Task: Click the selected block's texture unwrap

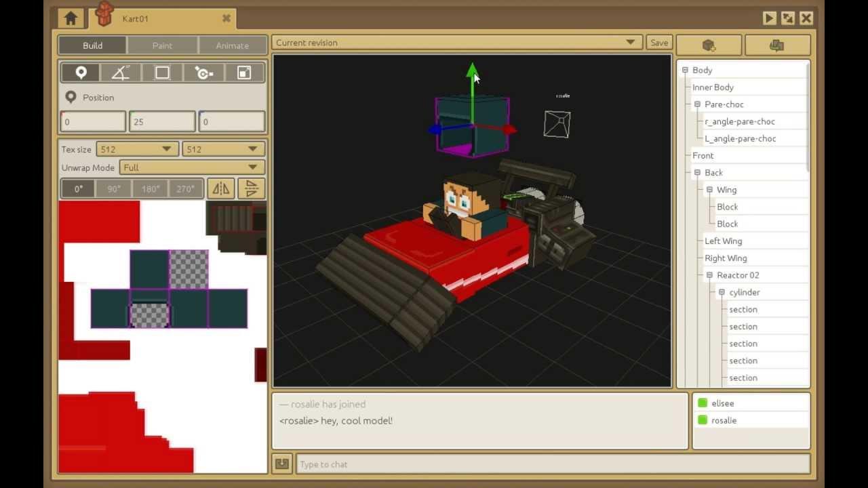Action: tap(169, 289)
